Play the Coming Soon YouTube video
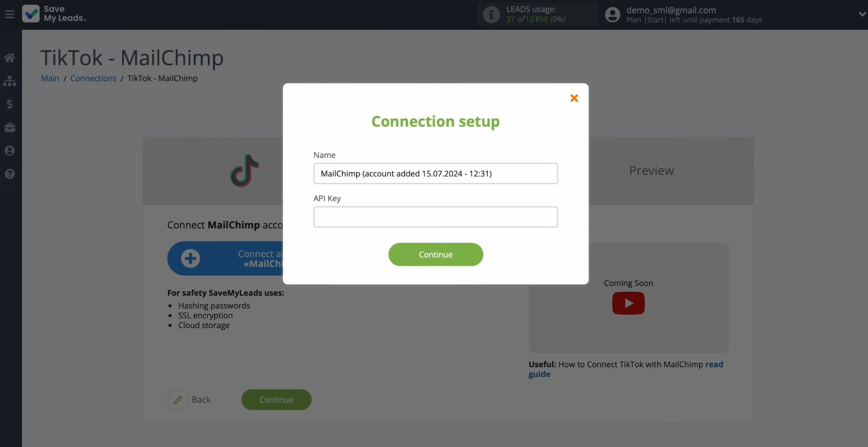Image resolution: width=868 pixels, height=447 pixels. [x=628, y=304]
